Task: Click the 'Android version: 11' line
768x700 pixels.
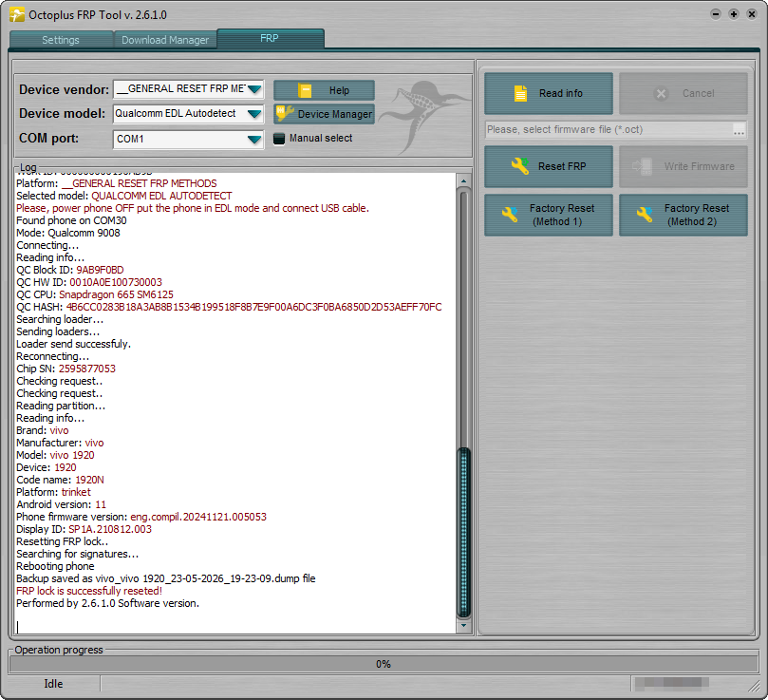Action: (x=61, y=504)
